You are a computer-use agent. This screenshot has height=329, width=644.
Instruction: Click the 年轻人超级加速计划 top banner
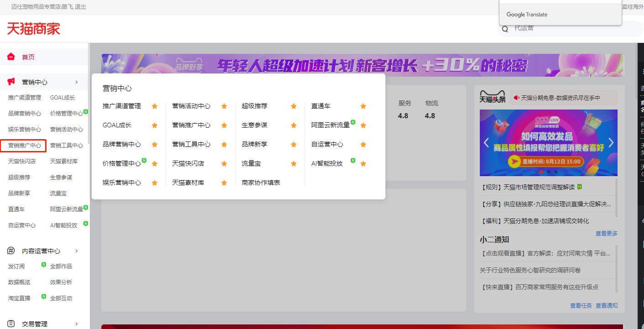(363, 65)
